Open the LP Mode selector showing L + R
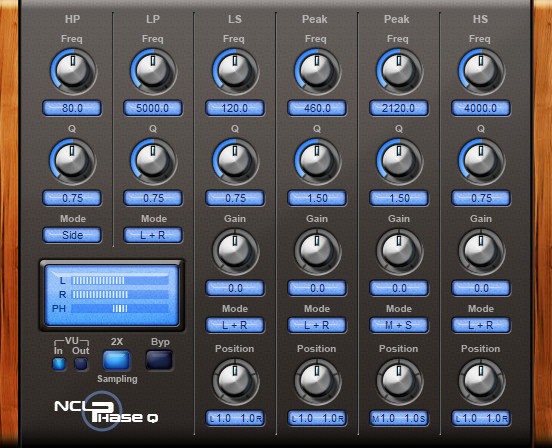This screenshot has width=552, height=448. (153, 235)
